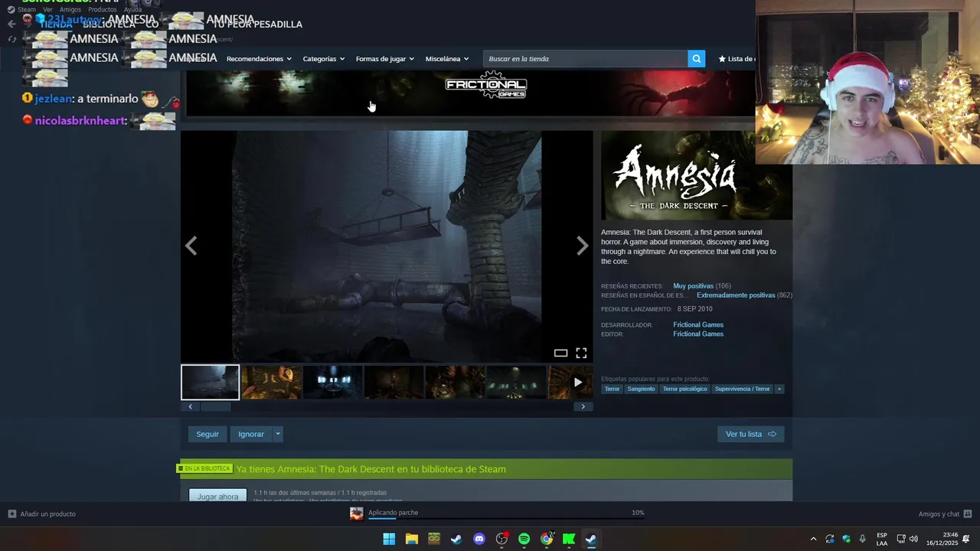Open Kick app from the taskbar
Image resolution: width=980 pixels, height=551 pixels.
(x=569, y=539)
